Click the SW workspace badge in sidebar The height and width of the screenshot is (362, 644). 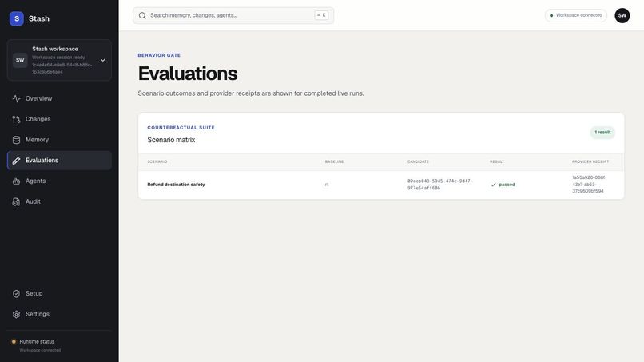coord(20,60)
